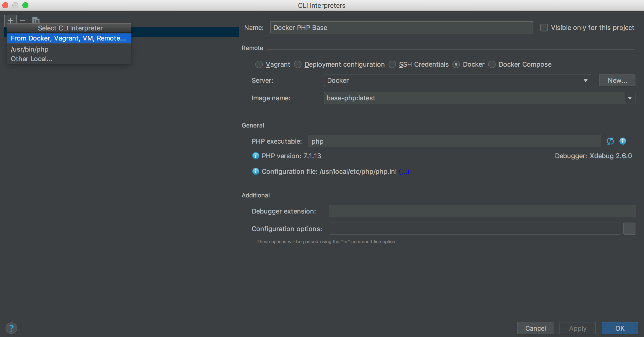Screen dimensions: 644x337
Task: Reload the PHP executable info
Action: (x=610, y=141)
